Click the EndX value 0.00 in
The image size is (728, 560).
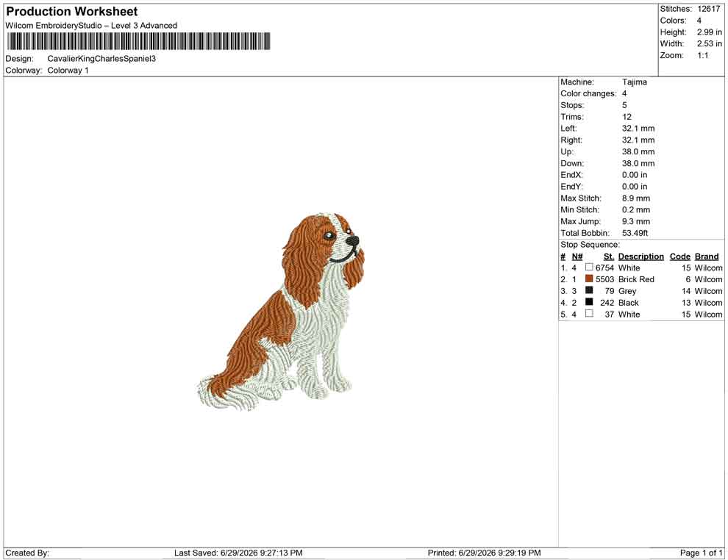[x=634, y=175]
